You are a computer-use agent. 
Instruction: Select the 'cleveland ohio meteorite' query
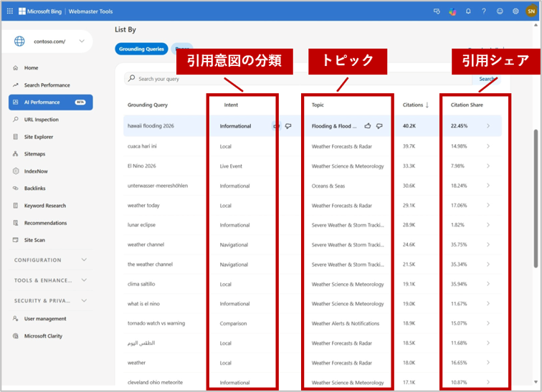155,382
